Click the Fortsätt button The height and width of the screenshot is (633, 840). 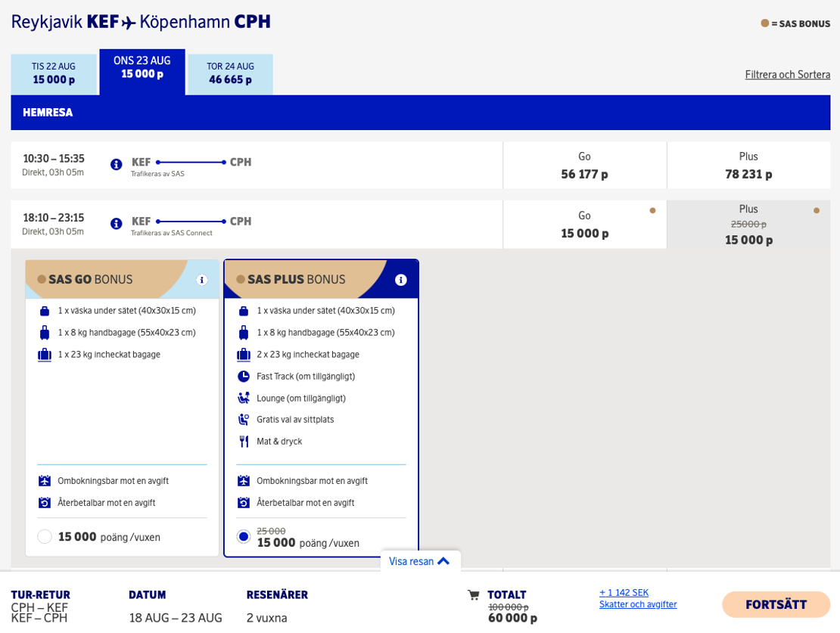tap(776, 604)
